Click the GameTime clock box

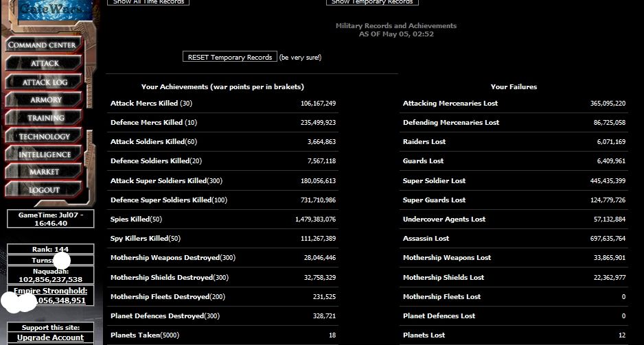click(50, 219)
